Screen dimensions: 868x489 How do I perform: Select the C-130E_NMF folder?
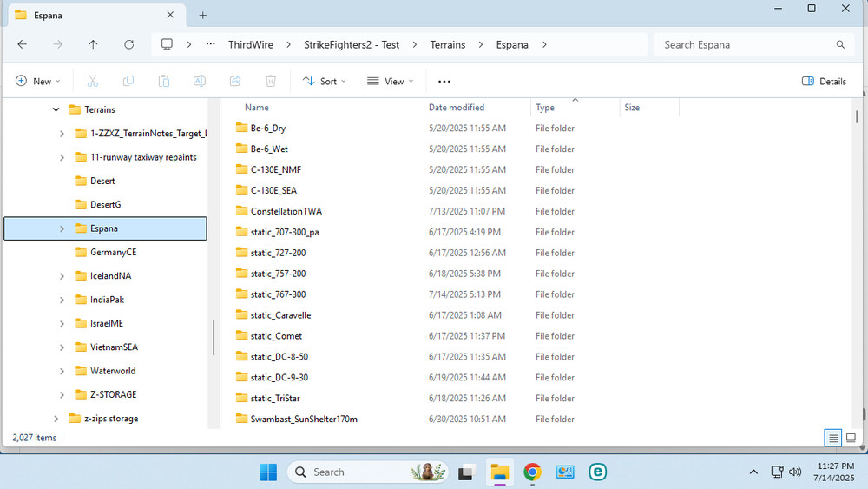point(276,169)
